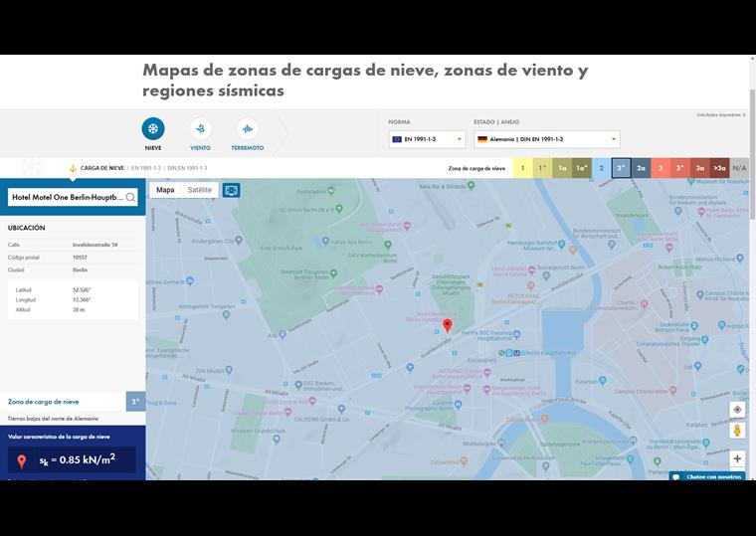Click the 2* zone badge in sidebar

pos(135,402)
